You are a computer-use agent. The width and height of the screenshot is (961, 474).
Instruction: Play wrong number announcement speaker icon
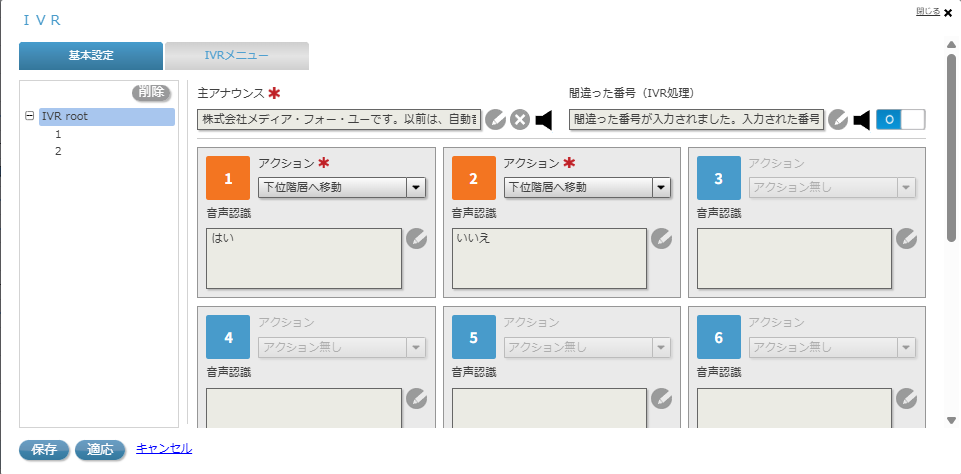[861, 120]
